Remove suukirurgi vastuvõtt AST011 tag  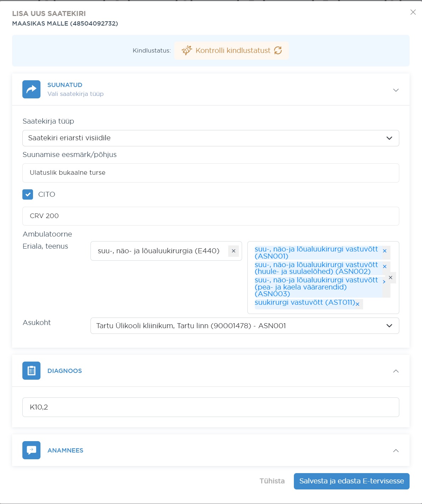[x=357, y=304]
